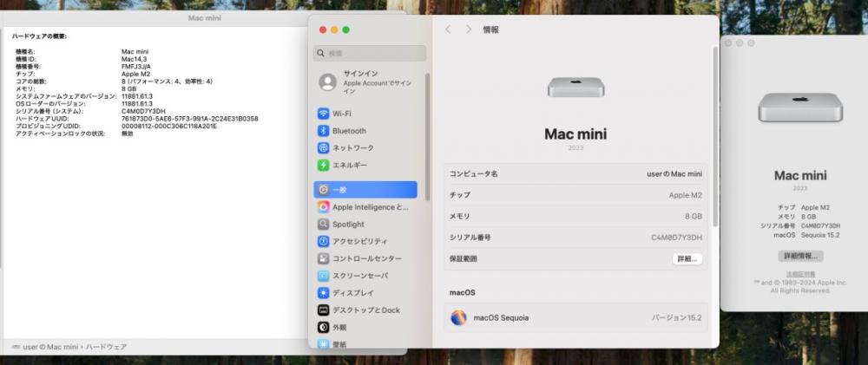
Task: Open Spotlight settings in the sidebar
Action: pyautogui.click(x=365, y=225)
